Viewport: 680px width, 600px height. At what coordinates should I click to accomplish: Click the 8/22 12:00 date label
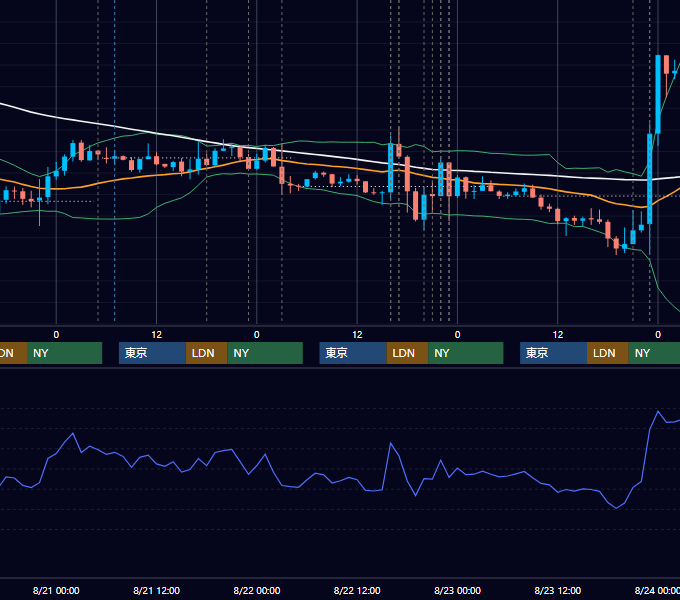357,590
